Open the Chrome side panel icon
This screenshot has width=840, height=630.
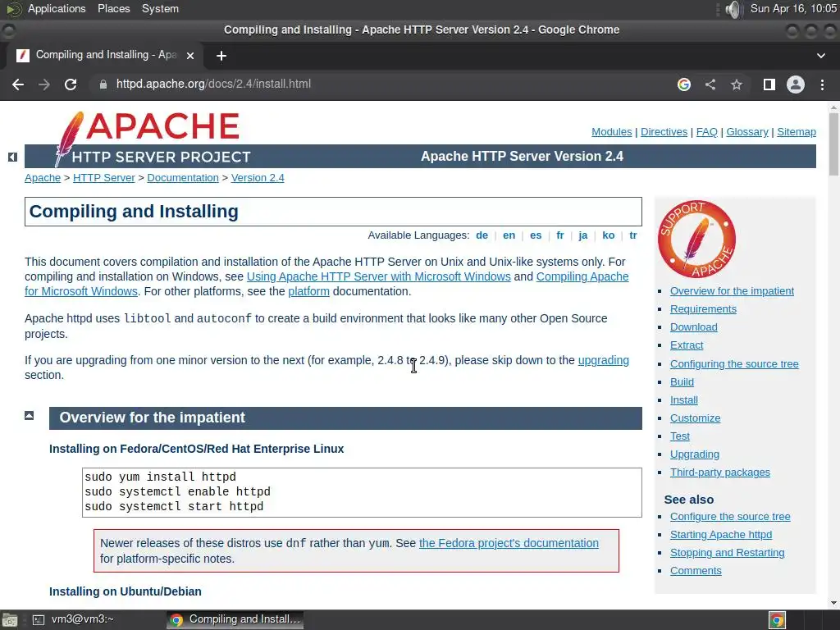pos(769,84)
